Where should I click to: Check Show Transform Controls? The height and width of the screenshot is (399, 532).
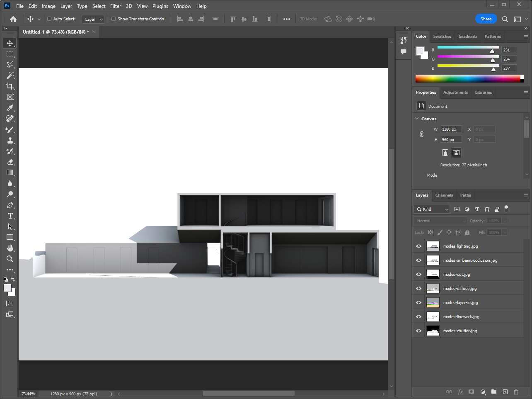[114, 19]
